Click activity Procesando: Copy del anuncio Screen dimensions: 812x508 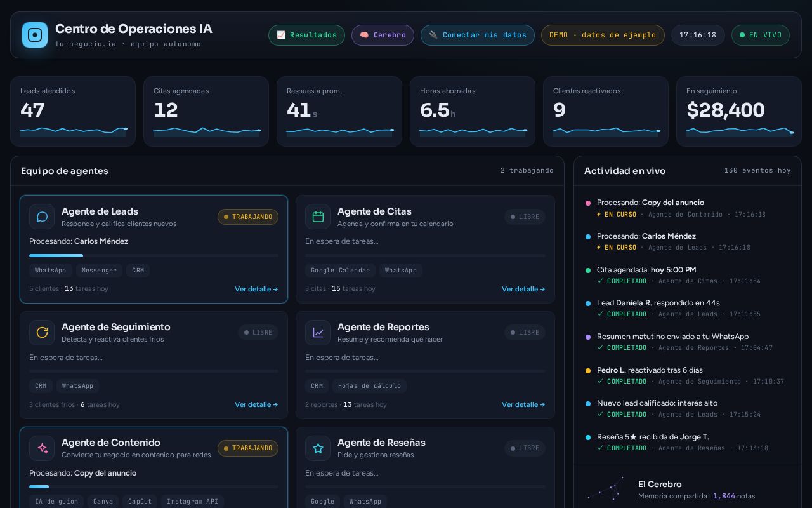[688, 208]
